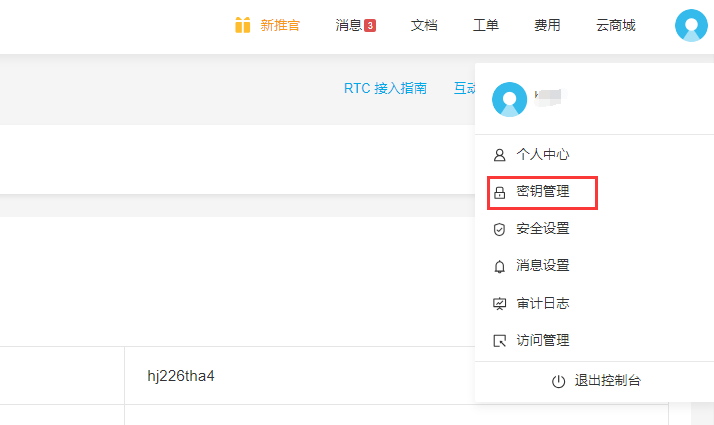This screenshot has height=425, width=714.
Task: Click the lock icon for 密钥管理
Action: point(500,192)
